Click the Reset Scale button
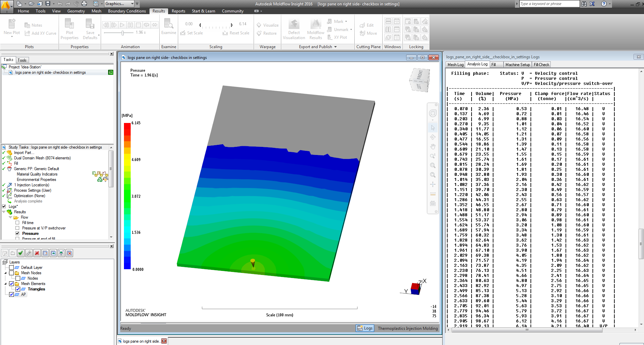 click(236, 33)
